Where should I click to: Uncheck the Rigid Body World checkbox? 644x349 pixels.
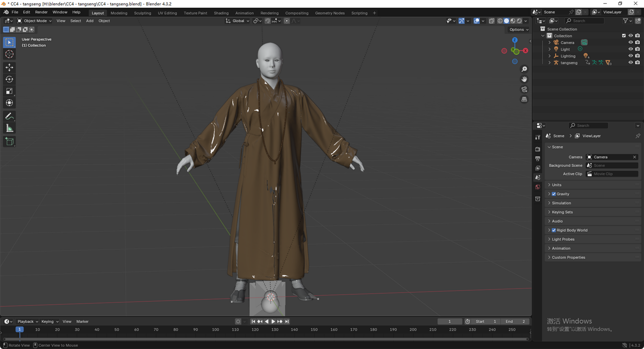pyautogui.click(x=554, y=230)
